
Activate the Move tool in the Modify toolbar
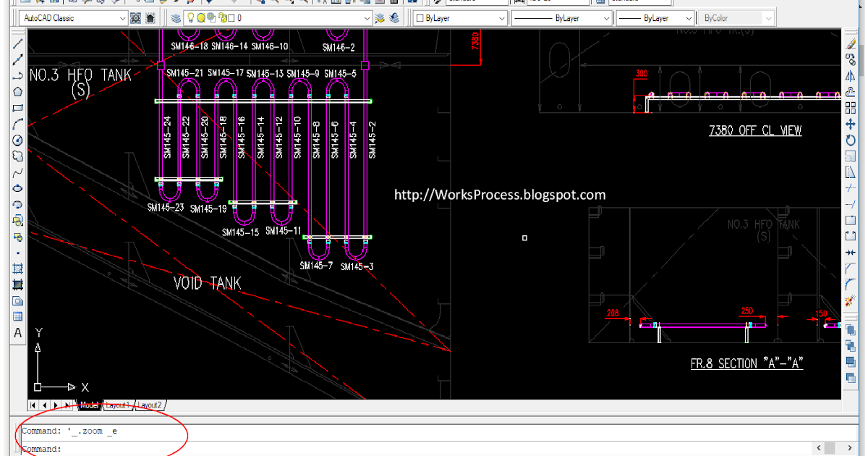851,124
